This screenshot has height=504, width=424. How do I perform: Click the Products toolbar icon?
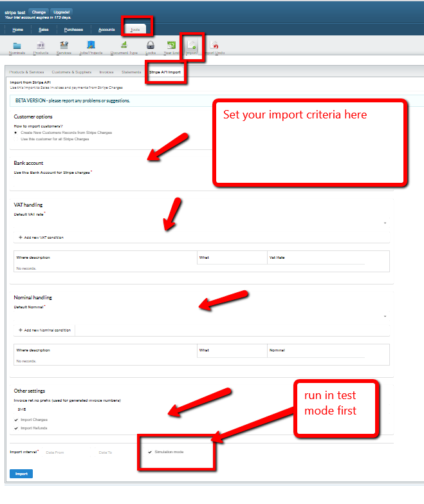(x=41, y=46)
